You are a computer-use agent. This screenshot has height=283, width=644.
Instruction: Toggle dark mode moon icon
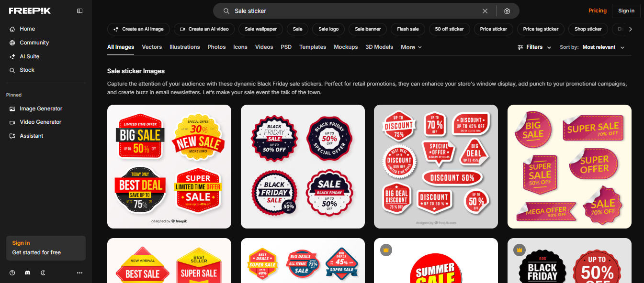point(43,272)
